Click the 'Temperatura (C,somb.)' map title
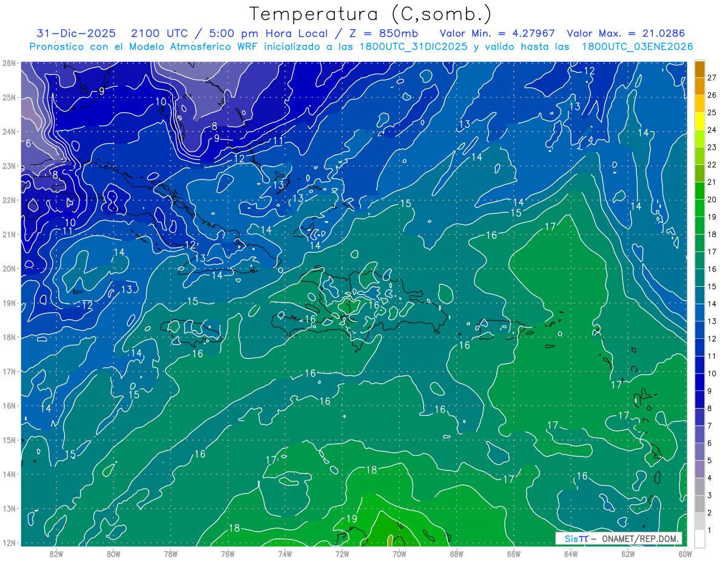The height and width of the screenshot is (562, 728). (371, 13)
